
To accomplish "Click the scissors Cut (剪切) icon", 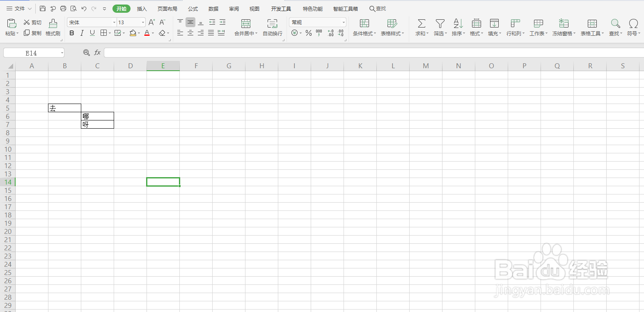I will (x=27, y=22).
